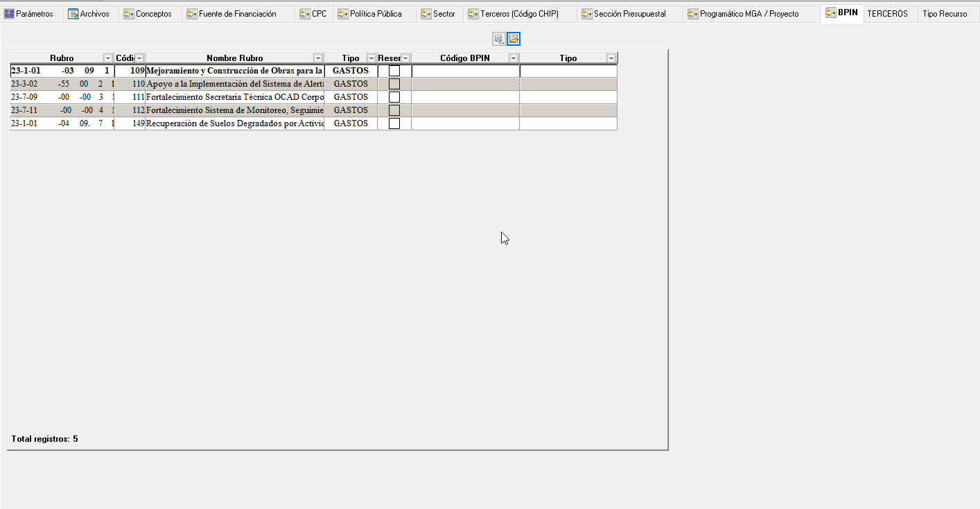Click the folder icon beside the save icon
Image resolution: width=980 pixels, height=509 pixels.
[514, 39]
